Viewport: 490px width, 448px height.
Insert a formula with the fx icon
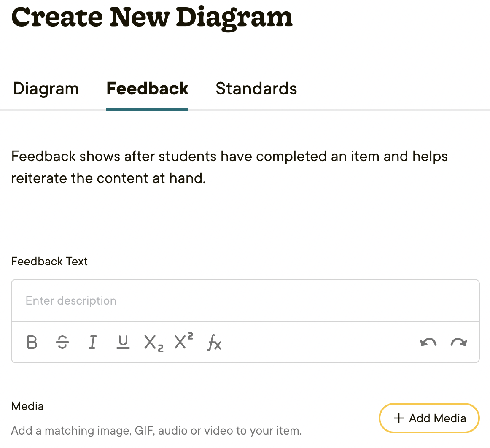click(214, 342)
